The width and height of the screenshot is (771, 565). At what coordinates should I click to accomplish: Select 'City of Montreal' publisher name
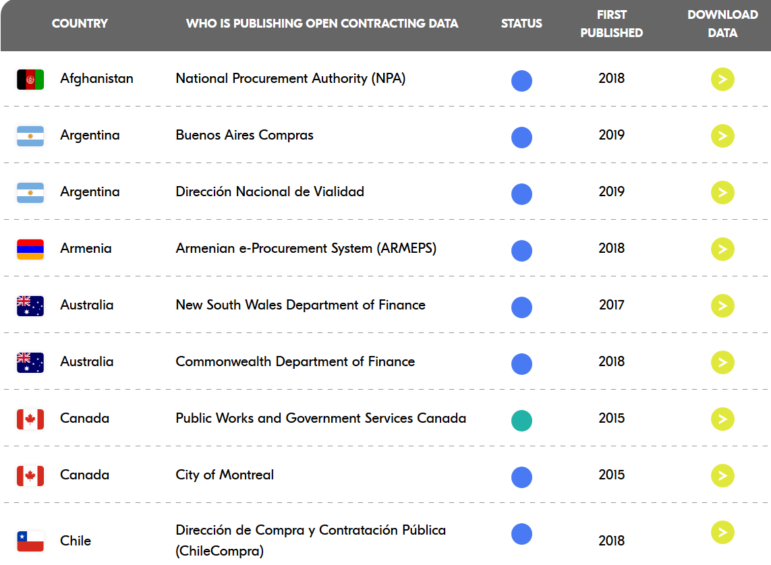225,475
